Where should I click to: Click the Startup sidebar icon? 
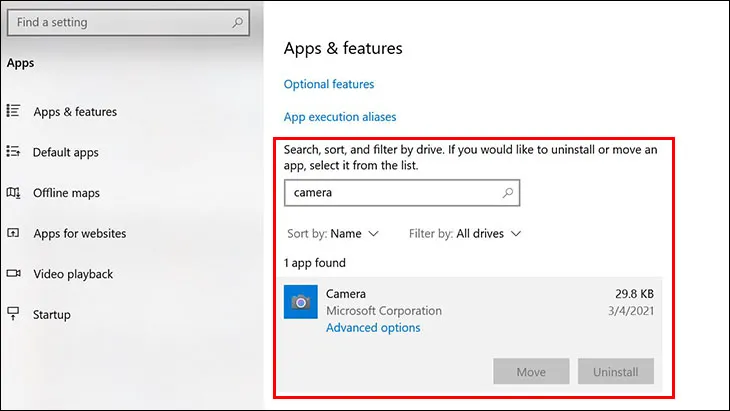pyautogui.click(x=13, y=314)
